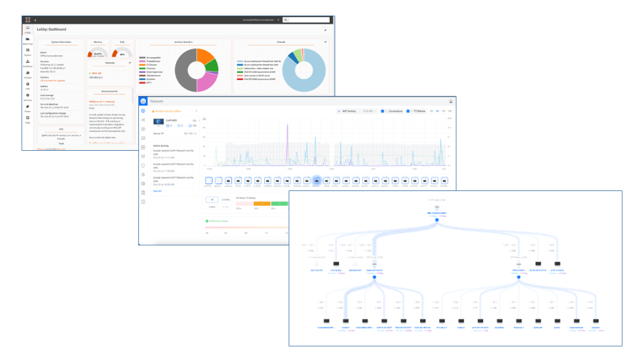
Task: Click the See All admin activity link
Action: pyautogui.click(x=157, y=191)
